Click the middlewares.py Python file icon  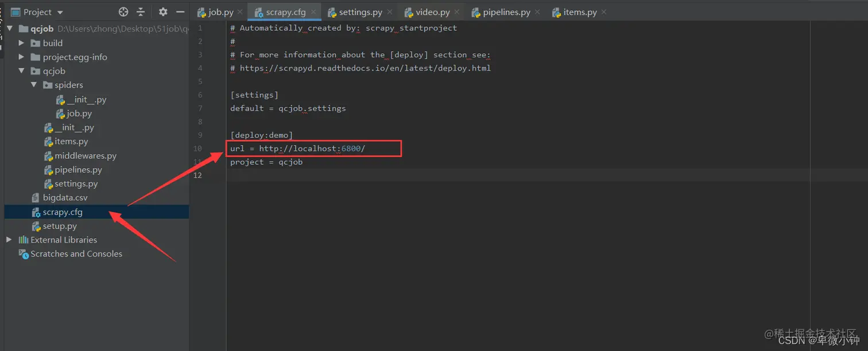[49, 155]
